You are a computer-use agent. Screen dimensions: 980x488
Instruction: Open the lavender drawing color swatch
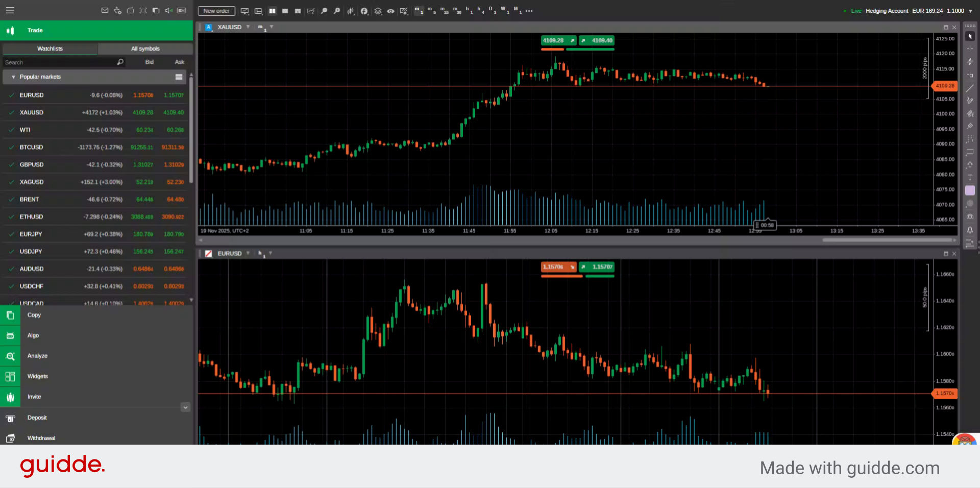(970, 190)
